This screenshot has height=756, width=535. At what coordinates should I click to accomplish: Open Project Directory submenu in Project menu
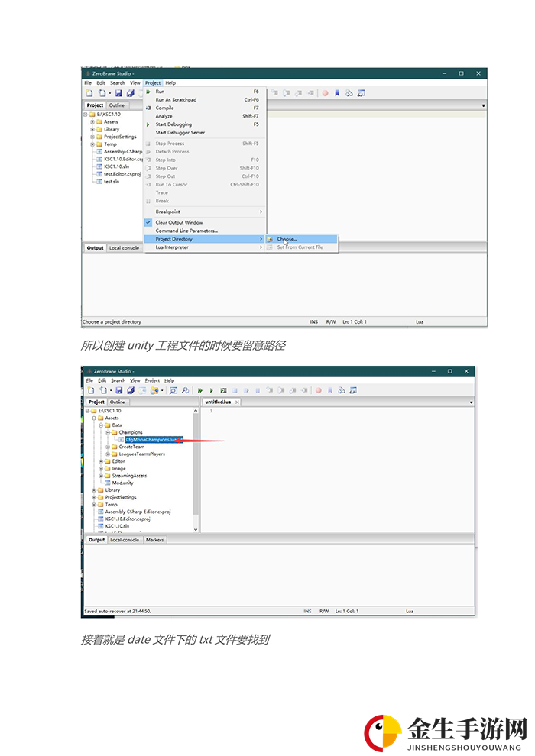point(205,239)
